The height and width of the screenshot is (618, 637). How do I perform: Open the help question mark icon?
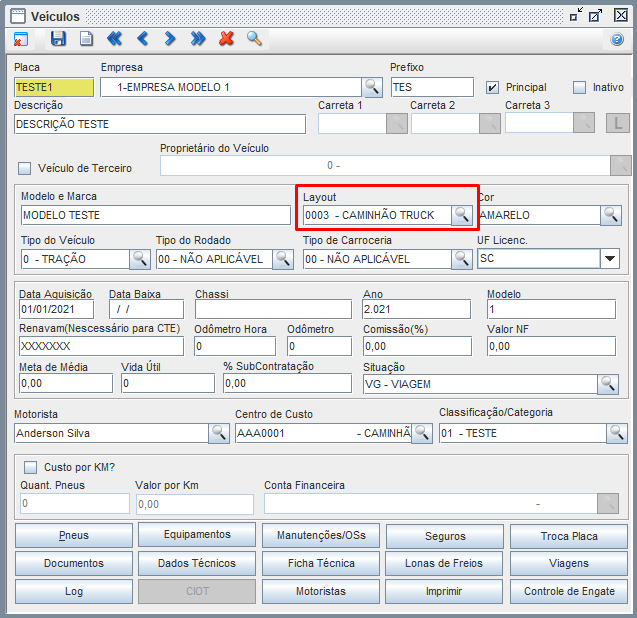pos(617,40)
